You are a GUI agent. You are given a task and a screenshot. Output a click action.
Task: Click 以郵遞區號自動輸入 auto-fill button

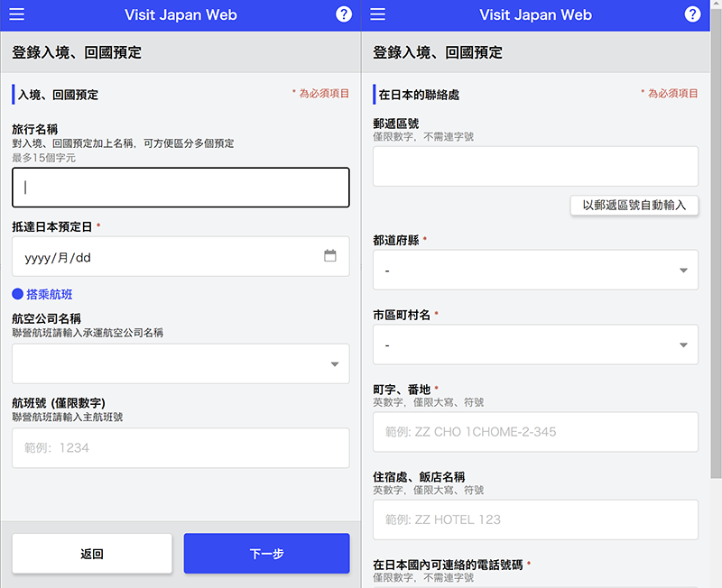click(x=634, y=206)
